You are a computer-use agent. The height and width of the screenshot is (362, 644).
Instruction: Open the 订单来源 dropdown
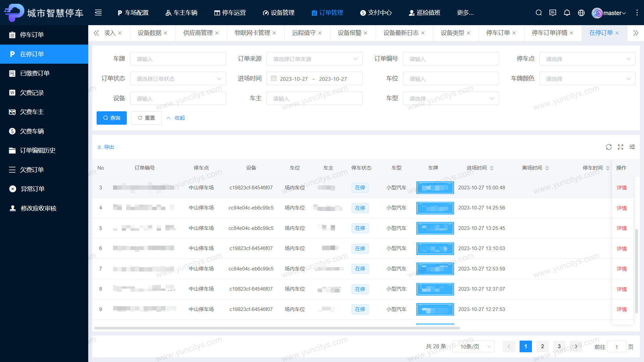click(x=314, y=59)
